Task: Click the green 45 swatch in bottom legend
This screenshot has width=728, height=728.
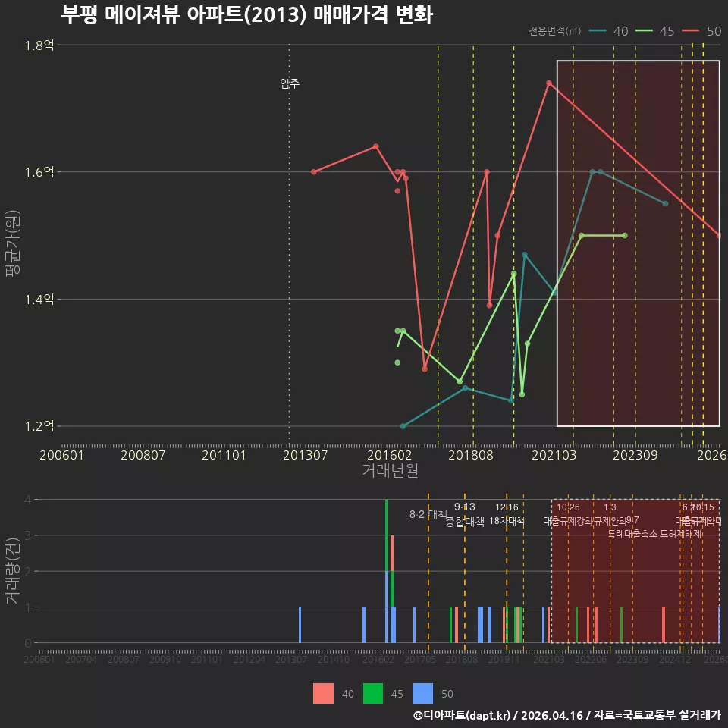Action: pos(373,694)
